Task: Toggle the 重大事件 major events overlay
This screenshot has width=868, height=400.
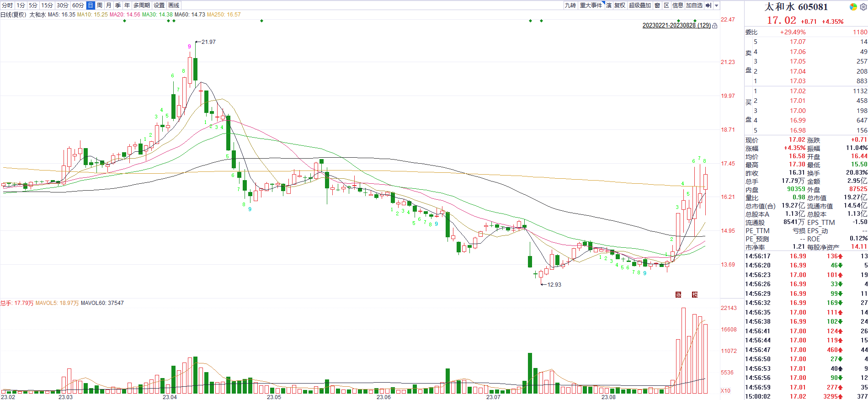Action: (x=591, y=5)
